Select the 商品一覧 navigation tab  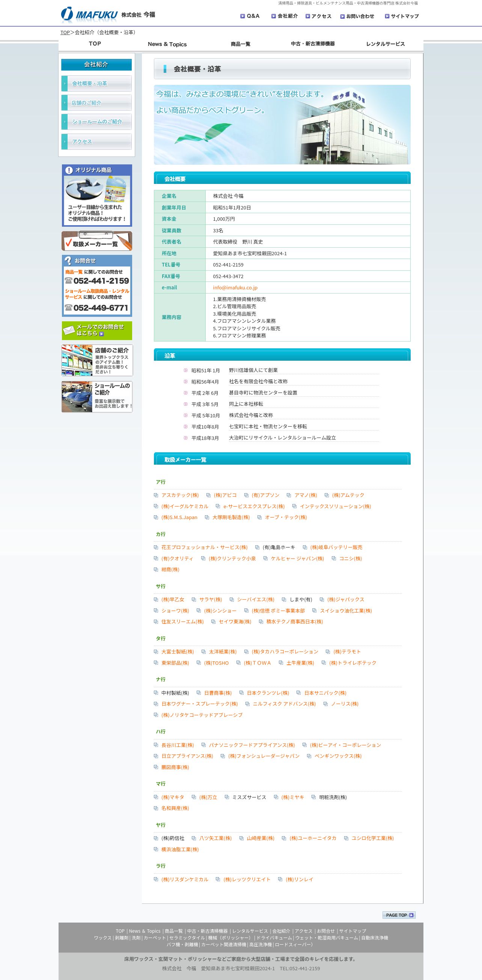point(240,44)
